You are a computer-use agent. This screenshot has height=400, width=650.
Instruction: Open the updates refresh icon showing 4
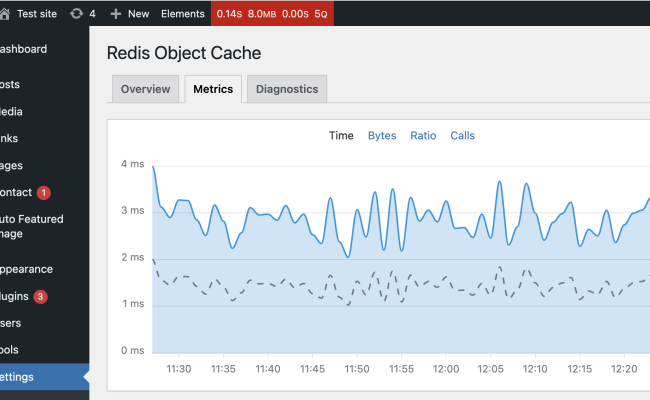point(76,14)
